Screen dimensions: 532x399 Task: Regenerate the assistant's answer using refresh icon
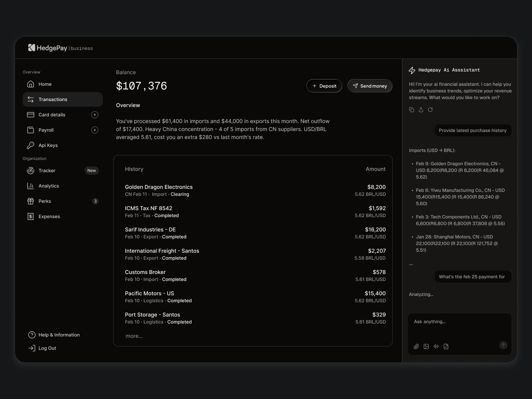430,110
